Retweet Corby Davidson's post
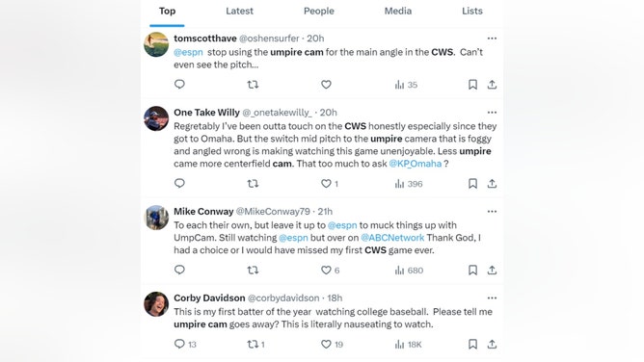Screen dimensions: 644x362 pyautogui.click(x=255, y=344)
